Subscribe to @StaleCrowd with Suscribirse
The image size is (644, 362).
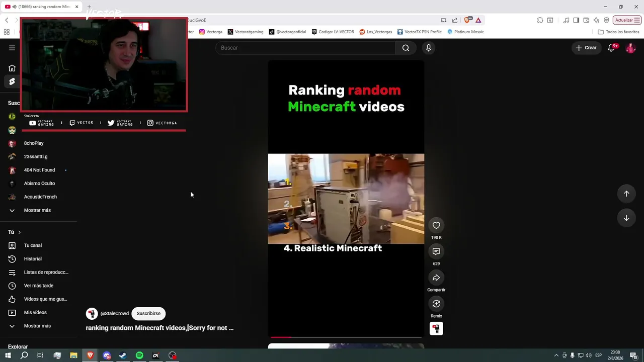tap(148, 313)
